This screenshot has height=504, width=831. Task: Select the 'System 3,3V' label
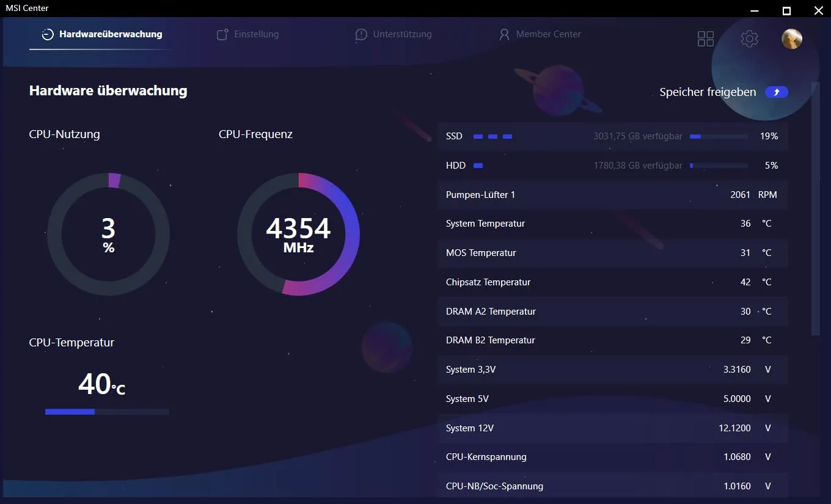click(x=471, y=370)
